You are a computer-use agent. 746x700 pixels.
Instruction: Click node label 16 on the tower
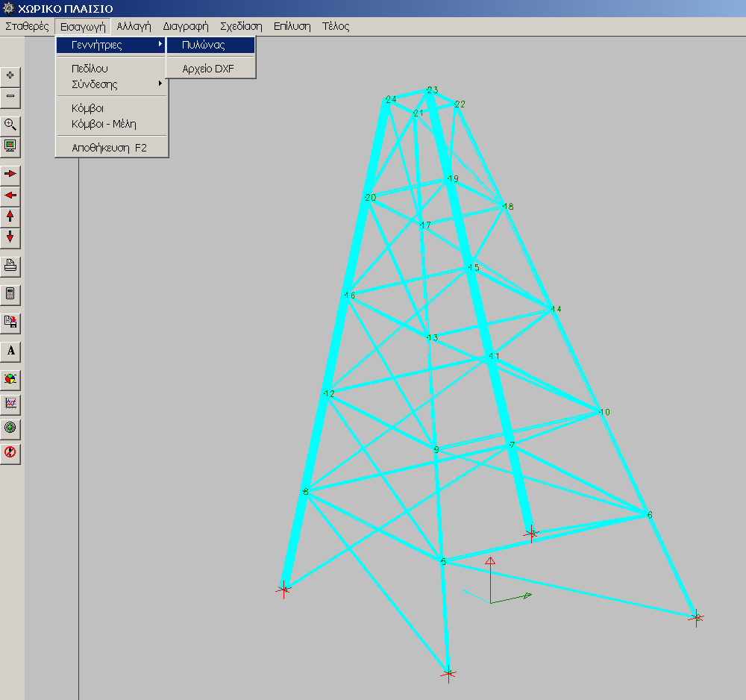[x=350, y=296]
